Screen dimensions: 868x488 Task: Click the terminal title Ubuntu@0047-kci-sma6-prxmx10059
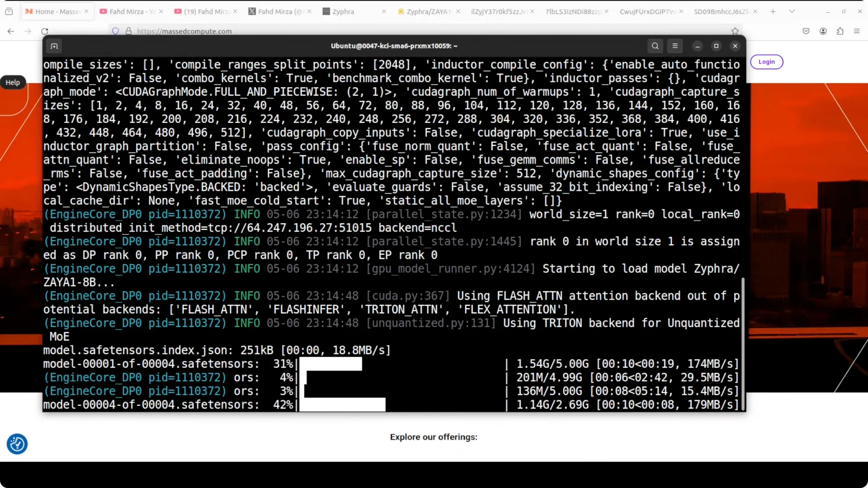[394, 46]
